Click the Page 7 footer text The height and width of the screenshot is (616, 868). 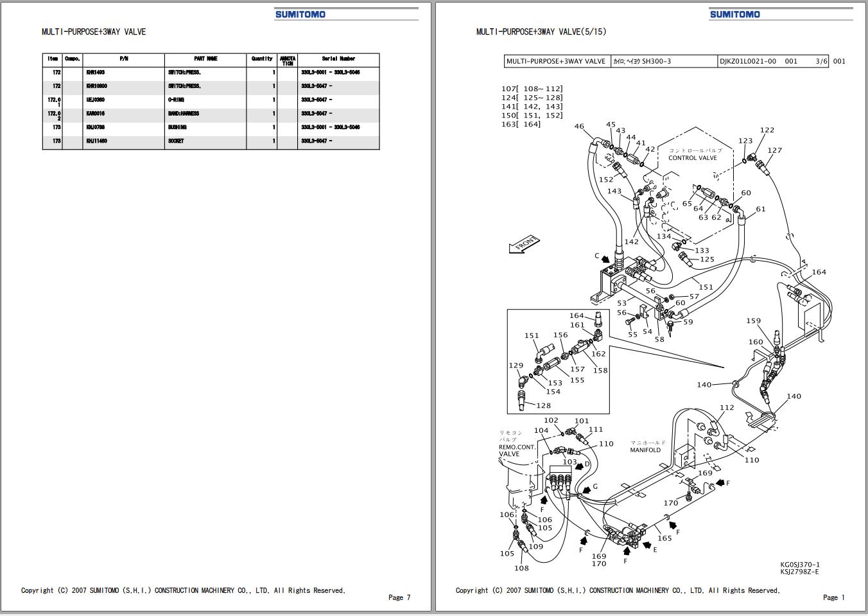coord(399,597)
